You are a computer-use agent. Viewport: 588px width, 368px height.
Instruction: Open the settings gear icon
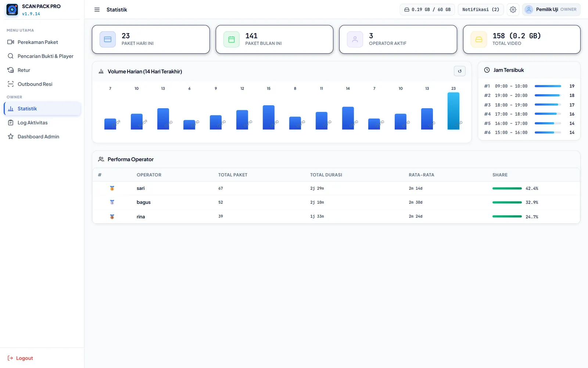[513, 10]
